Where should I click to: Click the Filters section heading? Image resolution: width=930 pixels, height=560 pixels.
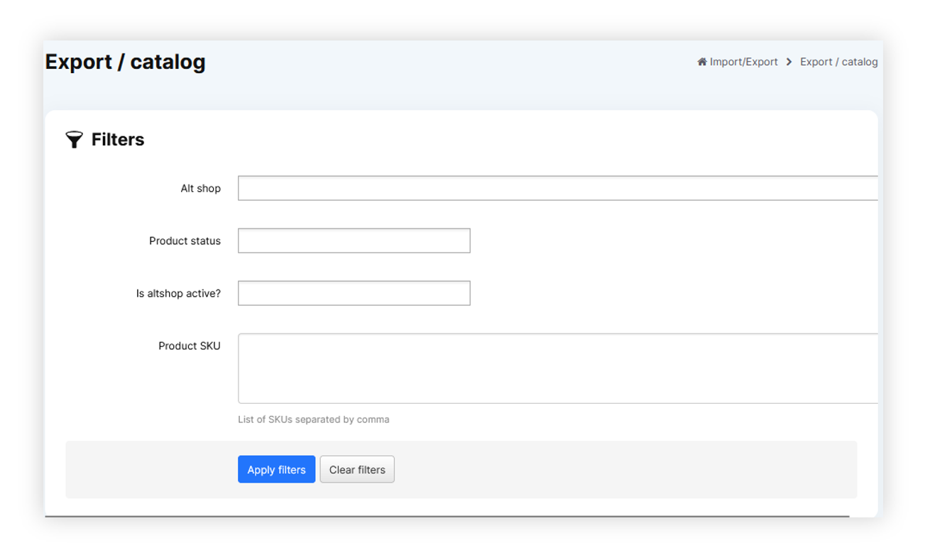[118, 139]
